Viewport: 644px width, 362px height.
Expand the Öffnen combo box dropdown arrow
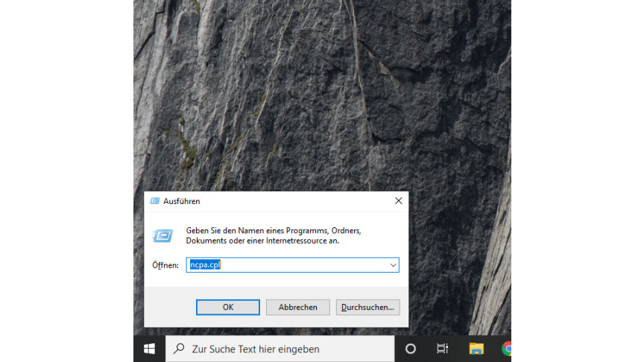pos(393,265)
